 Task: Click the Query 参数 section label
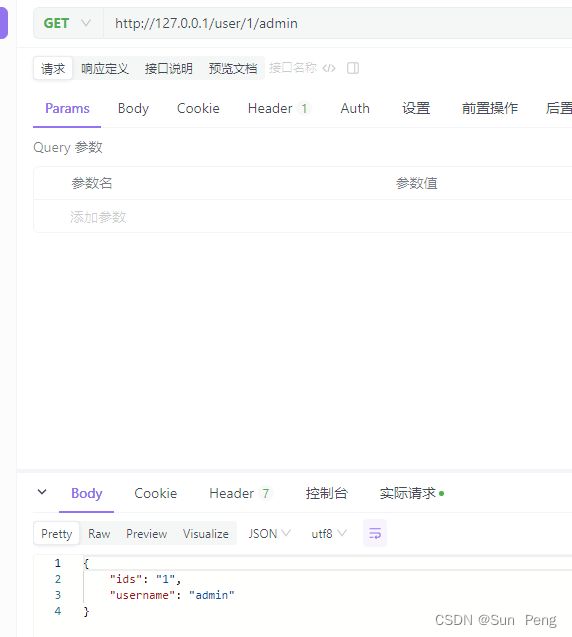68,147
